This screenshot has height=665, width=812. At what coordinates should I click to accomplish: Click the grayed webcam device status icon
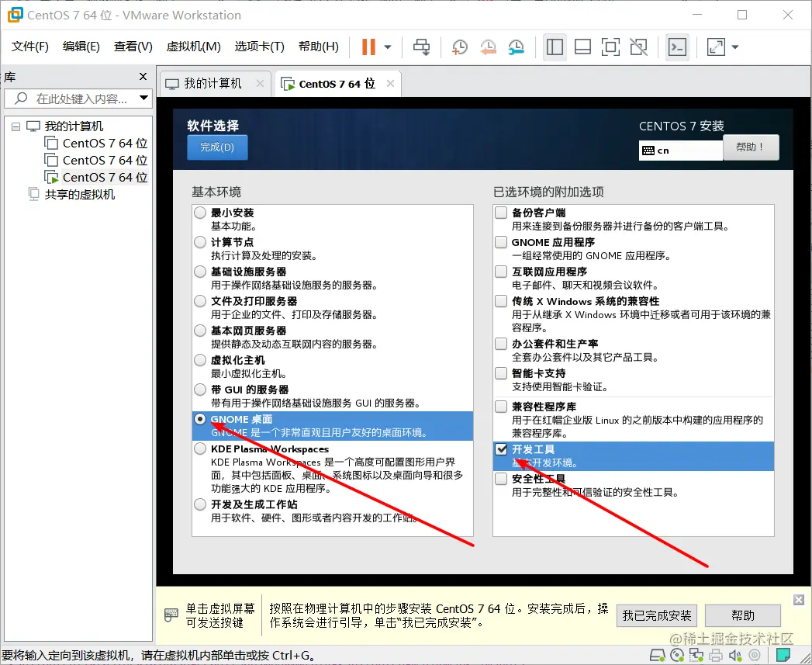755,655
